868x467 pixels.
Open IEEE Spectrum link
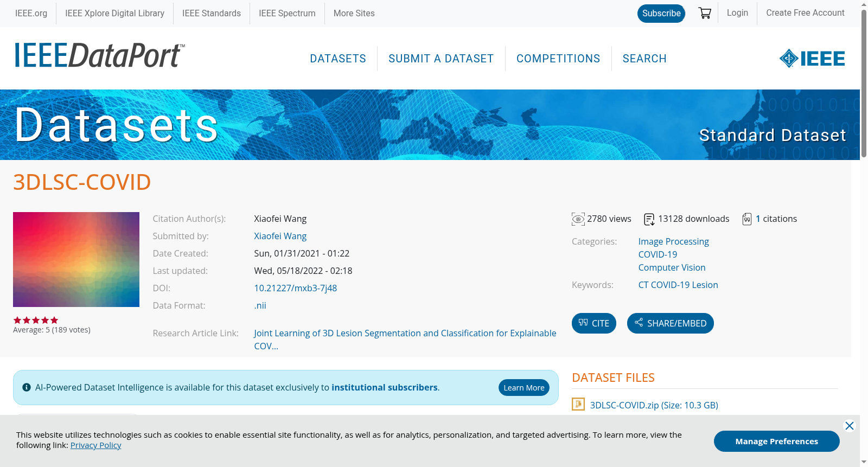[x=287, y=13]
